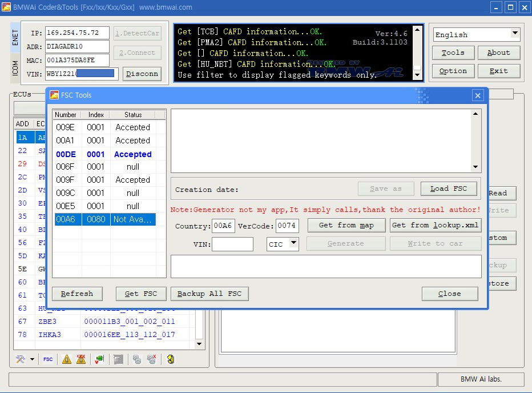Image resolution: width=532 pixels, height=393 pixels.
Task: Click the Exit button
Action: (499, 71)
